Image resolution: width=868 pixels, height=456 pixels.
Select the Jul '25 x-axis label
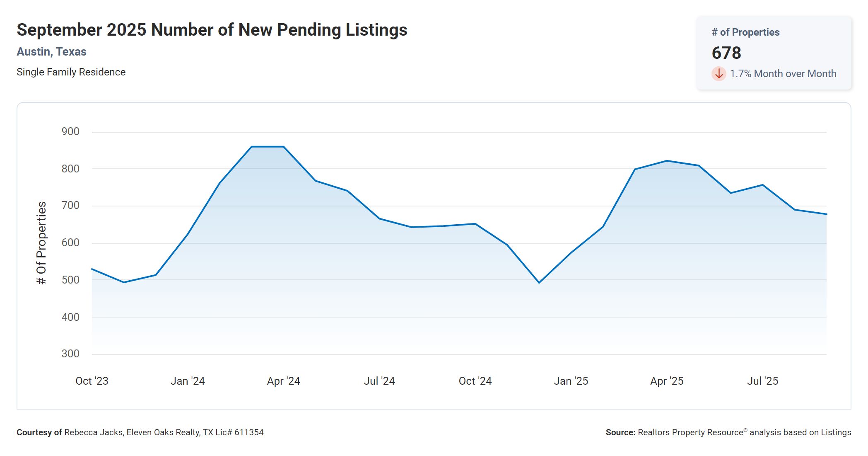[x=762, y=381]
